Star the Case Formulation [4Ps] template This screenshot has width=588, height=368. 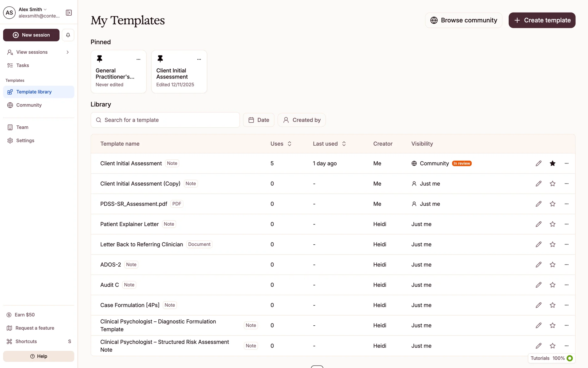[x=552, y=305]
